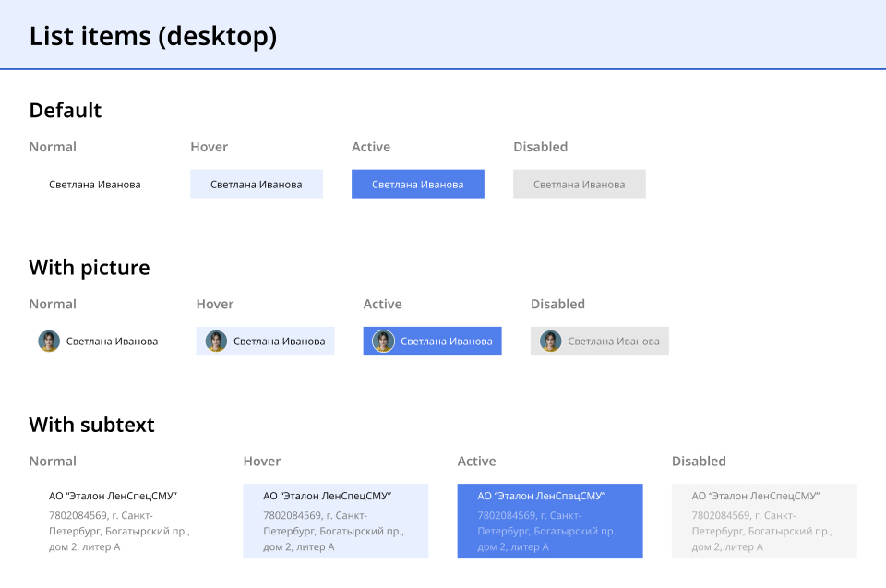Select the normal АО "Эталон ЛенСпецСМУ" subtext item
Viewport: 886px width, 588px height.
(121, 522)
